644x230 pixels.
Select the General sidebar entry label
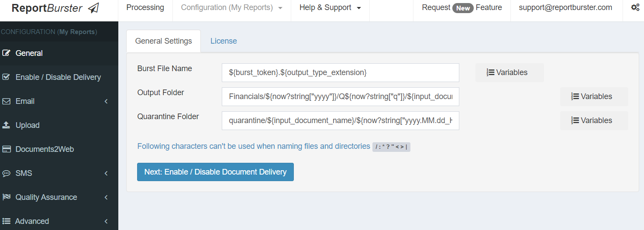click(29, 53)
